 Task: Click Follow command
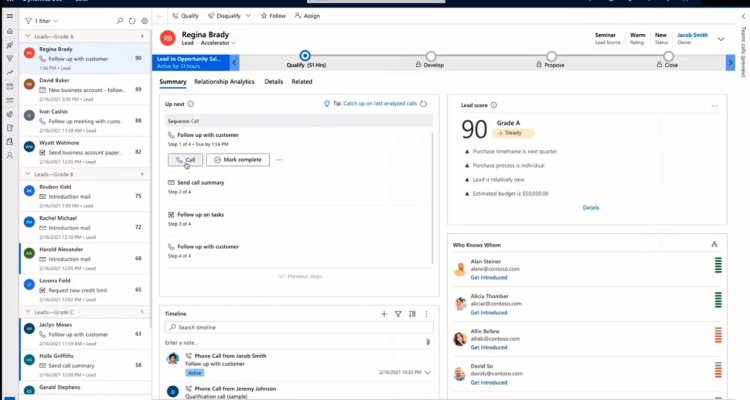(x=273, y=16)
